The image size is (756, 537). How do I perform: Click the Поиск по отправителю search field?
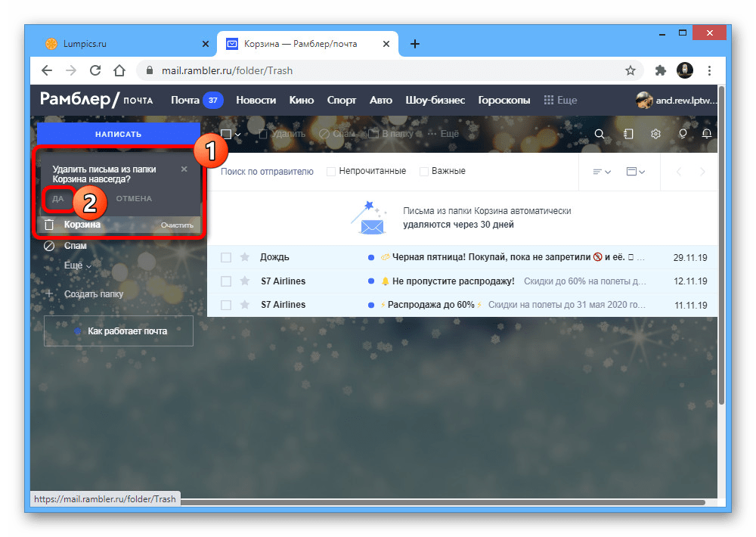(267, 172)
